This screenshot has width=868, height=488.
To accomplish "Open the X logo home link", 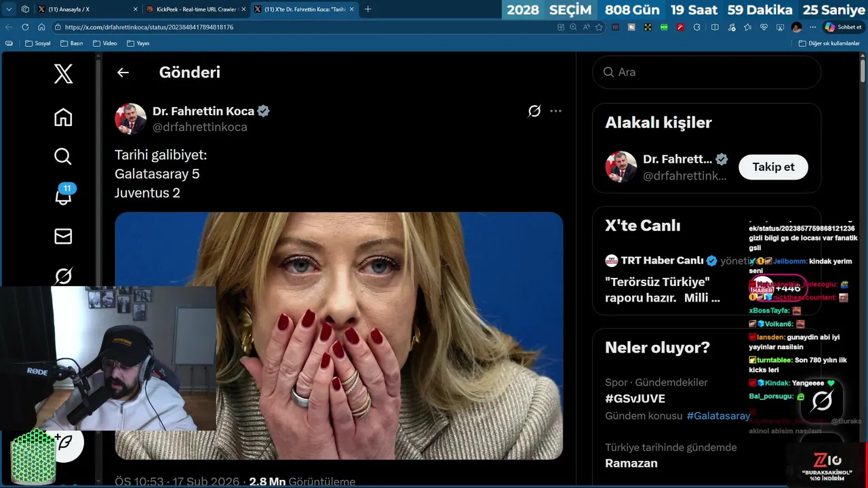I will [x=63, y=73].
